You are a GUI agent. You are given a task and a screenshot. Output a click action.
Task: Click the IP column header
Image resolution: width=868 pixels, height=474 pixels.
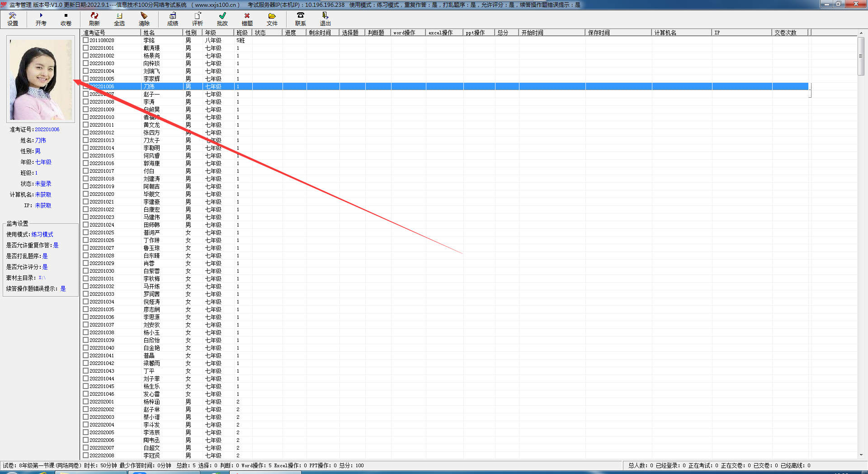click(742, 33)
